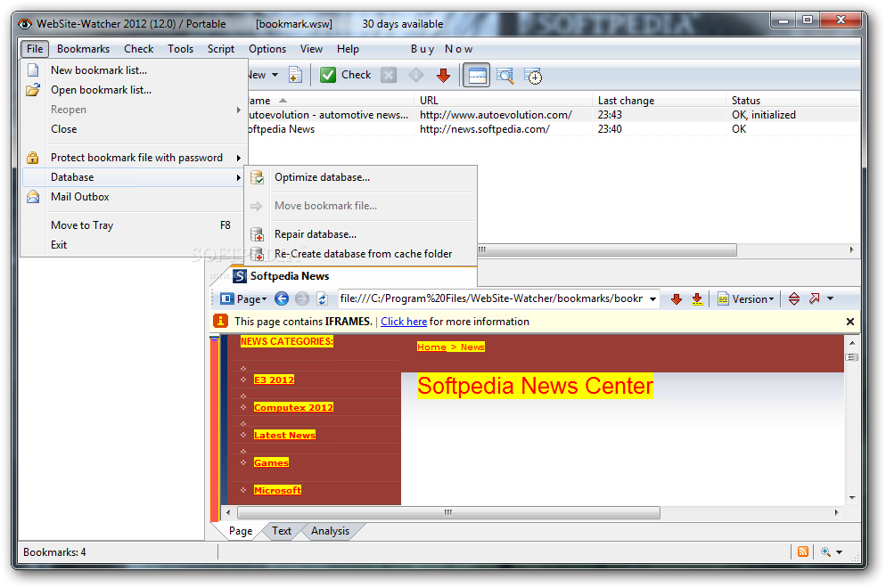The width and height of the screenshot is (886, 588).
Task: Open the address bar URL dropdown
Action: pos(652,299)
